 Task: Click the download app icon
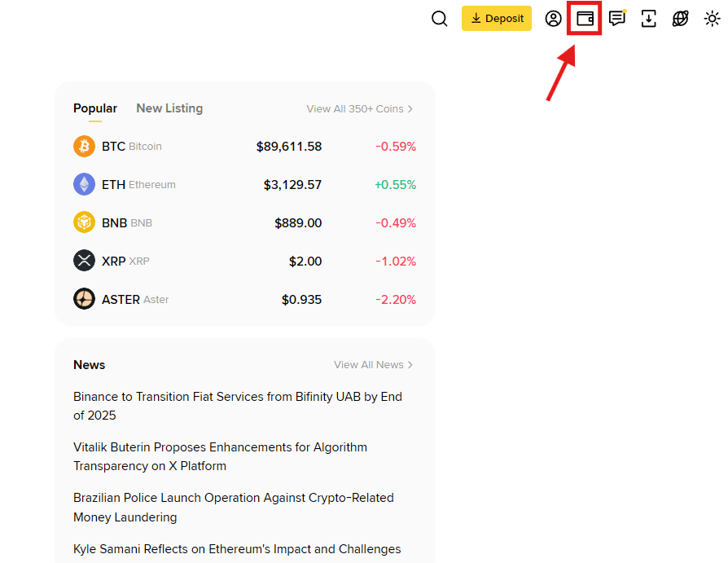click(x=649, y=19)
